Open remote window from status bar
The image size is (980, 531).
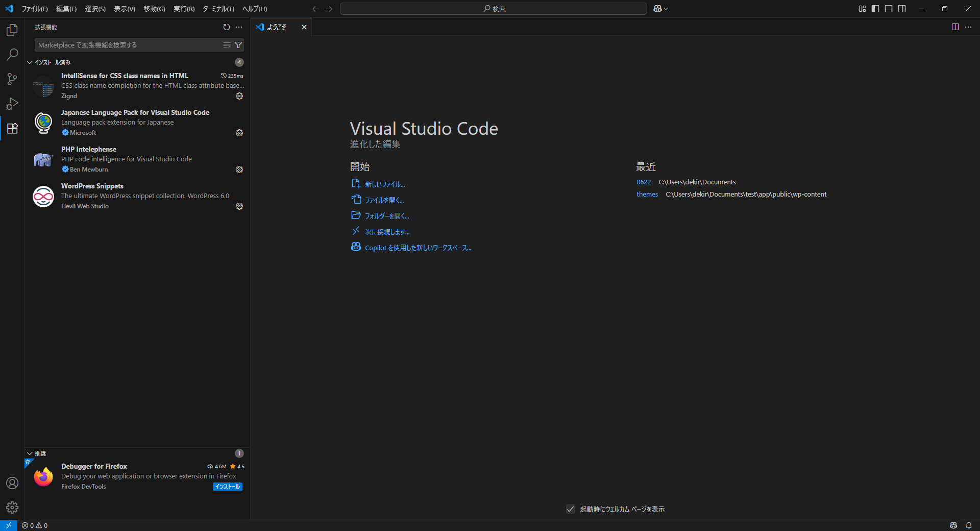click(x=9, y=525)
